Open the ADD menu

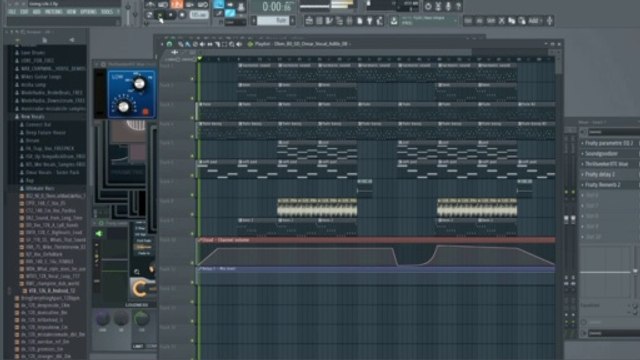(x=36, y=12)
